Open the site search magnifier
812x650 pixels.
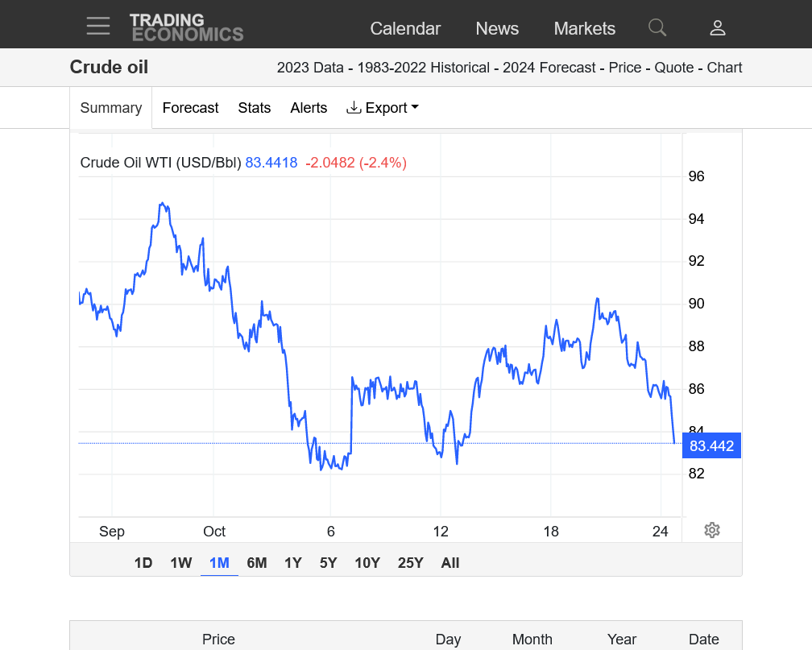tap(657, 27)
